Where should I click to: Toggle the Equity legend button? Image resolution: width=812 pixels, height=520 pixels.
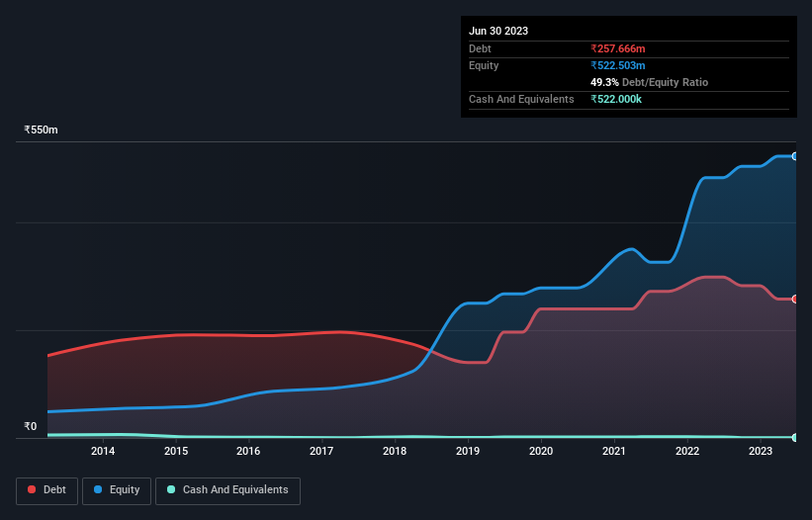(x=117, y=490)
